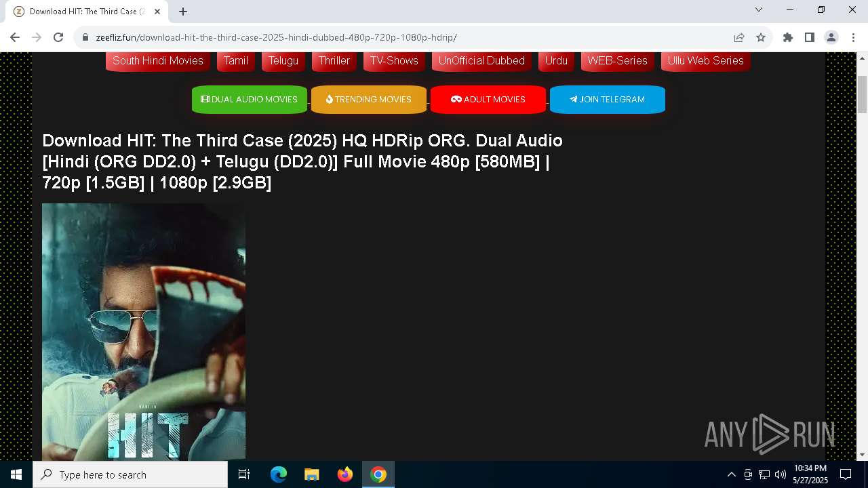
Task: Launch Microsoft Edge from taskbar
Action: 279,474
